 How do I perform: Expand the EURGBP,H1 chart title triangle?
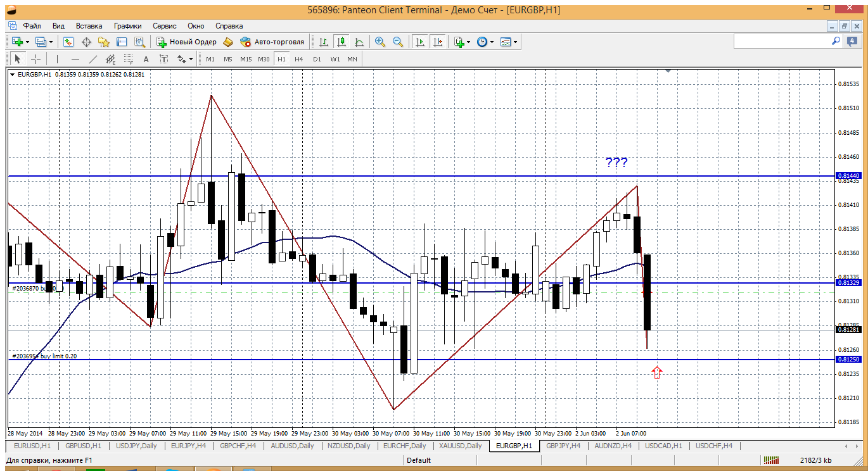click(x=12, y=74)
